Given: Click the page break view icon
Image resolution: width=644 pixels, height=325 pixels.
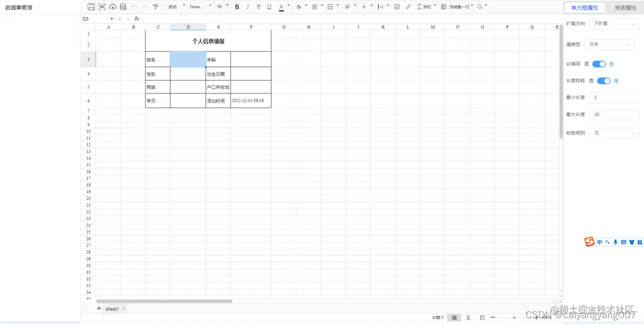Looking at the screenshot, I should (482, 317).
